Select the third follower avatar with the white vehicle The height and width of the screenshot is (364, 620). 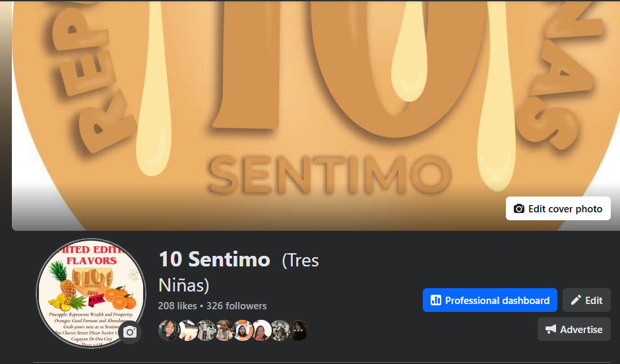pos(206,330)
